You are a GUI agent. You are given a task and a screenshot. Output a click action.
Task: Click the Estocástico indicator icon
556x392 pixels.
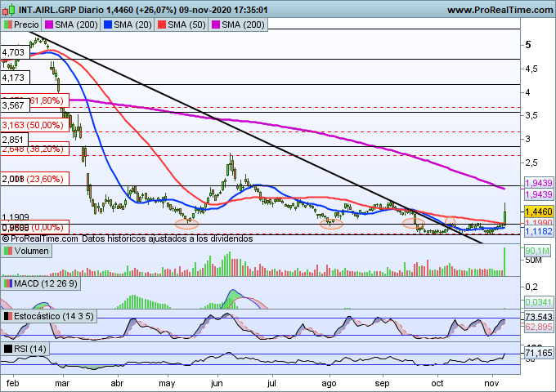tap(8, 316)
